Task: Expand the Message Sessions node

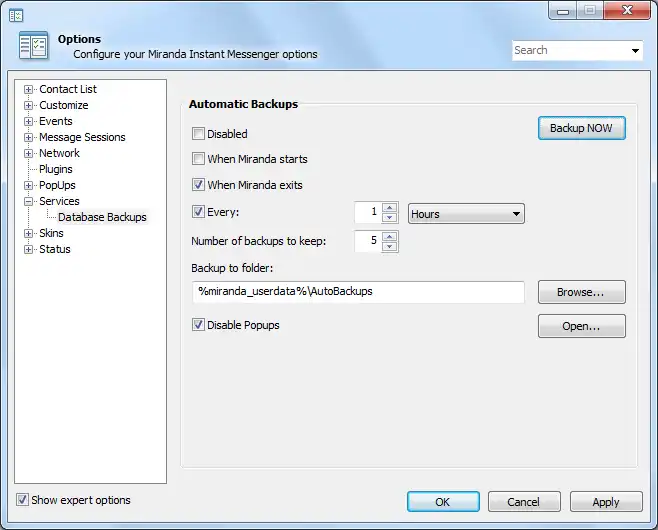Action: click(28, 137)
